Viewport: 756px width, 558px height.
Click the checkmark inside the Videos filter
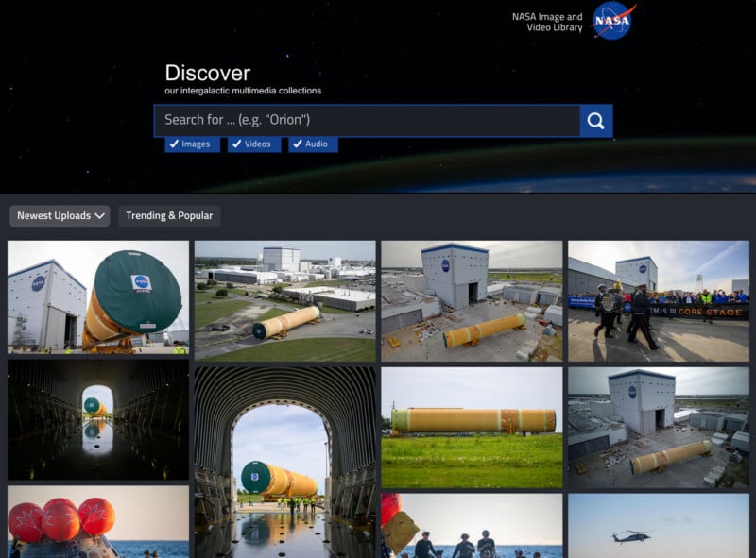(236, 144)
